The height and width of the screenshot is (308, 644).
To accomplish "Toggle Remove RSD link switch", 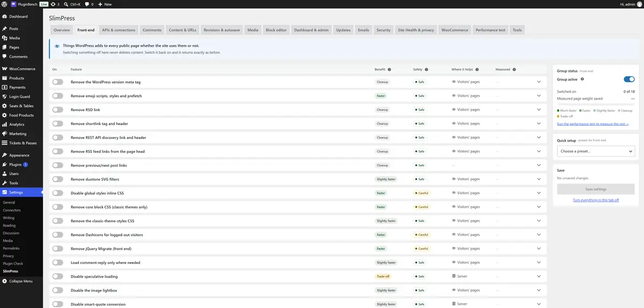I will 57,109.
